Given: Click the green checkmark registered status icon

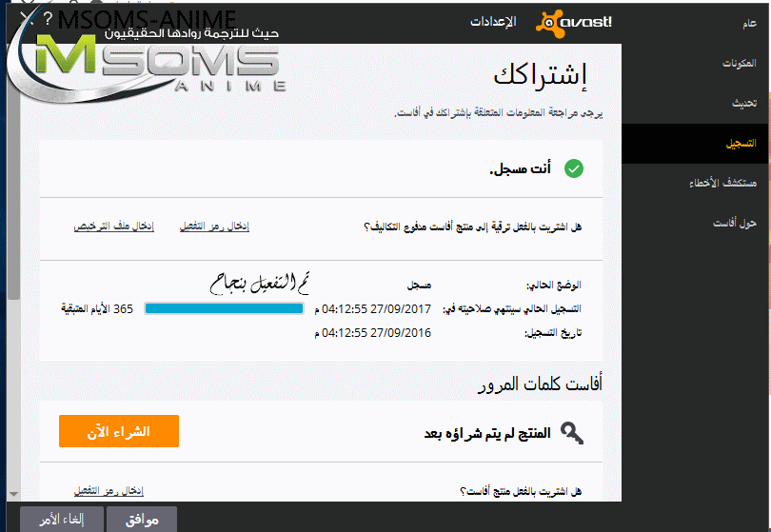Looking at the screenshot, I should coord(574,169).
